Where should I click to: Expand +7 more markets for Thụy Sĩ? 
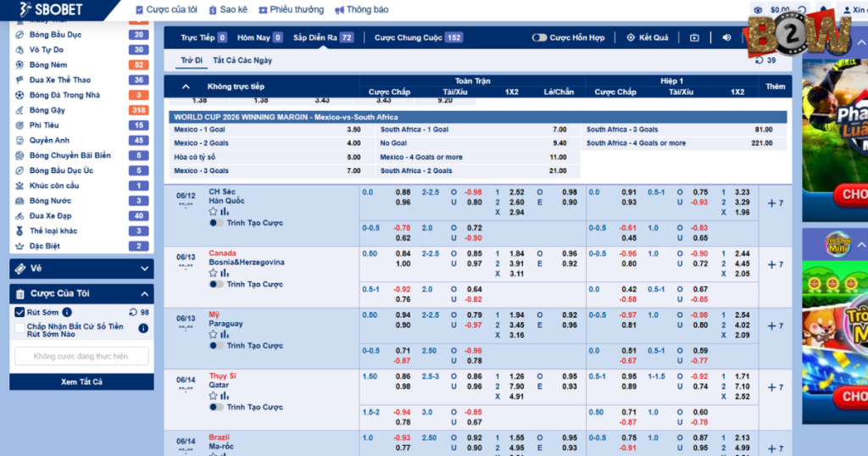click(x=775, y=387)
